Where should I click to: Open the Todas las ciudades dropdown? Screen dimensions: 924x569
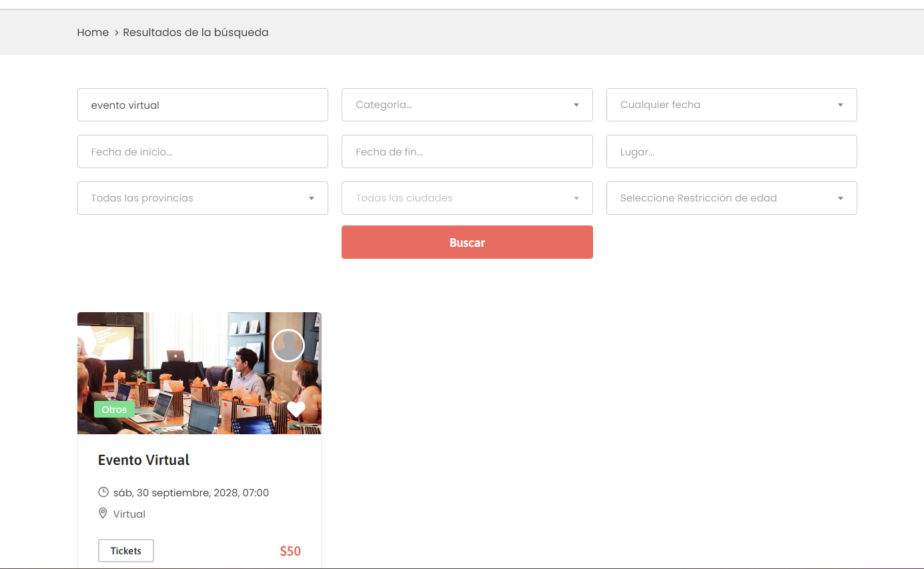point(467,198)
